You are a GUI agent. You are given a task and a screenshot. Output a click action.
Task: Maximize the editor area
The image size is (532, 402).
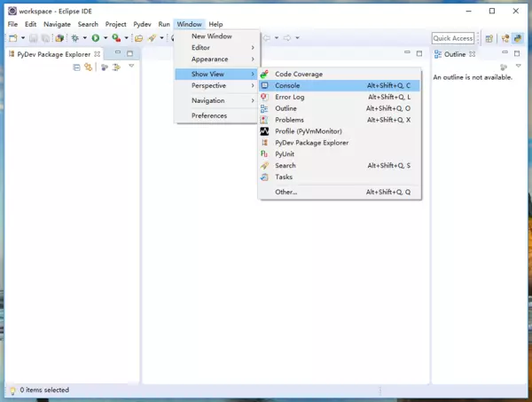coord(419,53)
